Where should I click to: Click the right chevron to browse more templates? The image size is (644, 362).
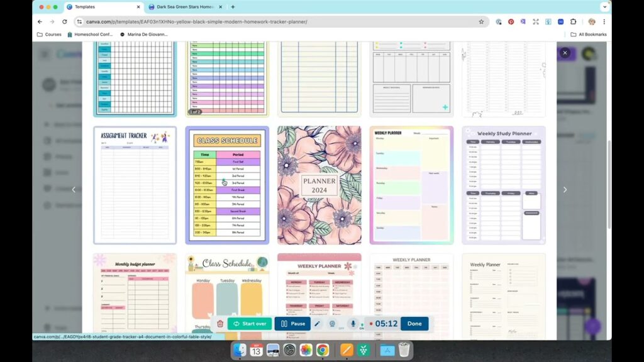(565, 189)
